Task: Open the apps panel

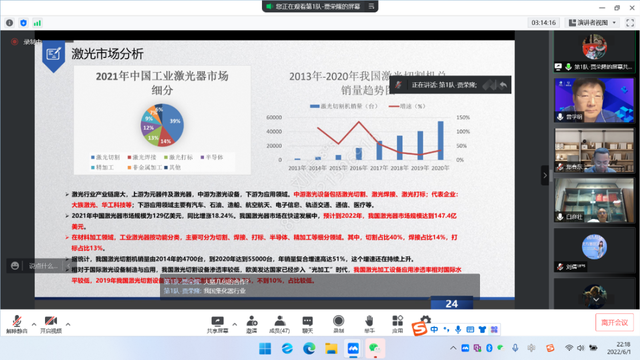Action: [398, 324]
